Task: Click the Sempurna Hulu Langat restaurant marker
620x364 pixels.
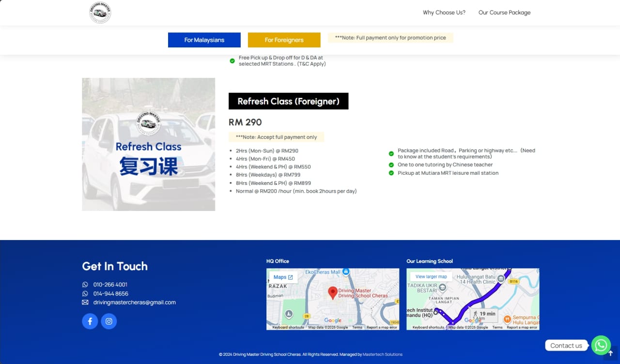Action: (507, 319)
